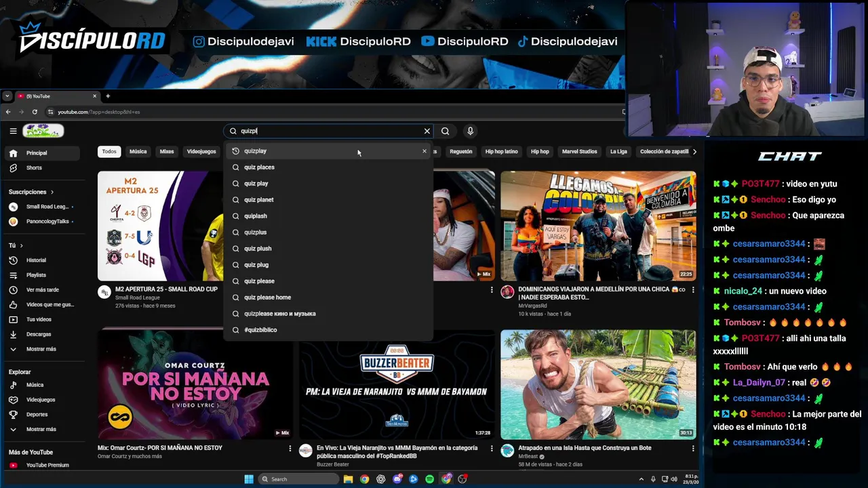Choose the 'quiz please' suggestion
The height and width of the screenshot is (488, 868).
(328, 281)
